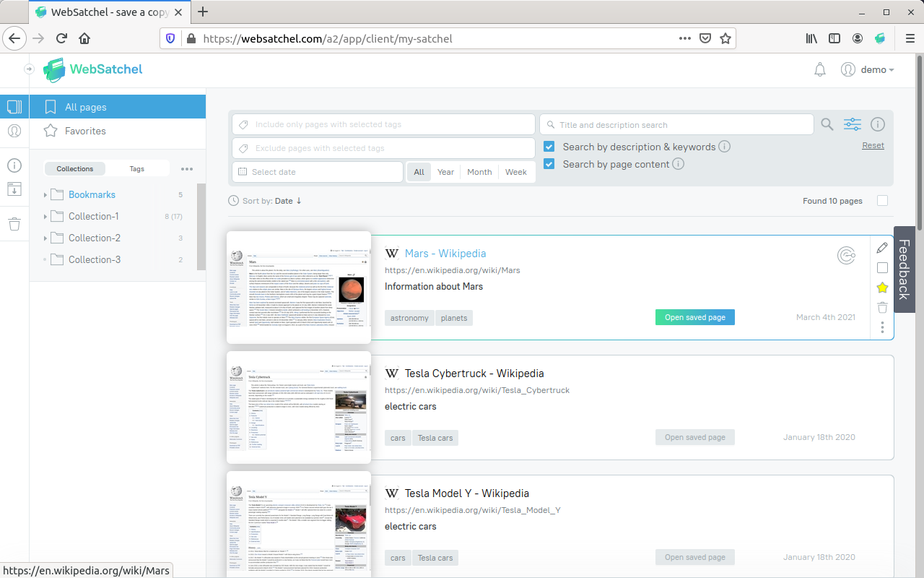Check the Mars page selection checkbox

coord(882,268)
